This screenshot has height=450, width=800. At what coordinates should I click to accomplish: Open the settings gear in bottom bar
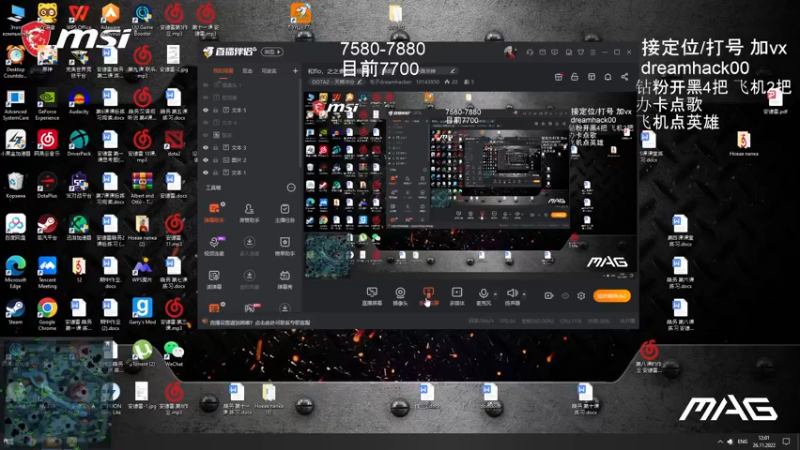pos(581,295)
